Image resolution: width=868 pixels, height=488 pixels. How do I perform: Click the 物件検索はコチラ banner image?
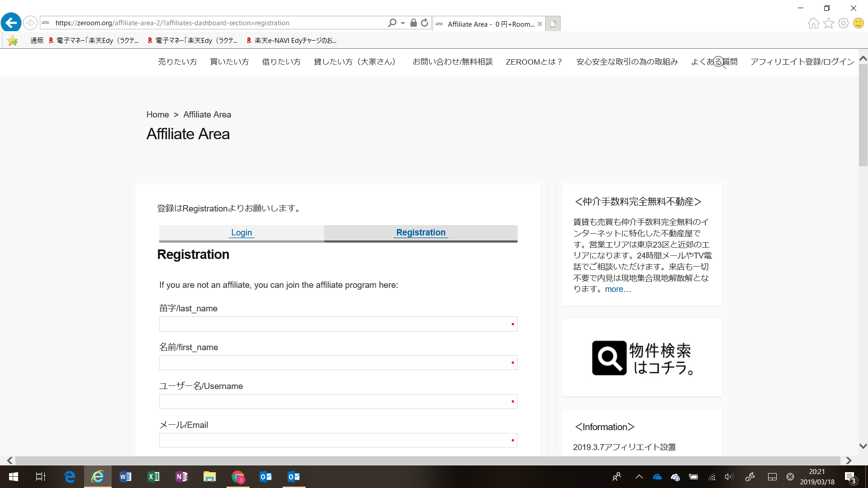642,358
